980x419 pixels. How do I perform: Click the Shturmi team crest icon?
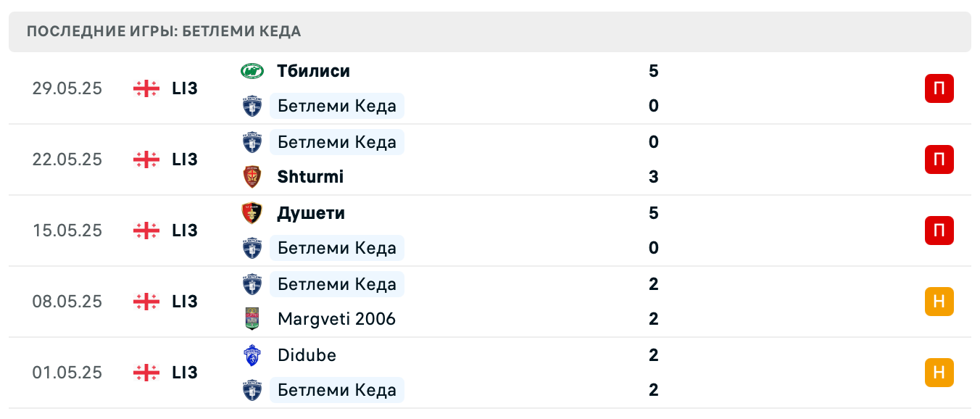point(252,177)
